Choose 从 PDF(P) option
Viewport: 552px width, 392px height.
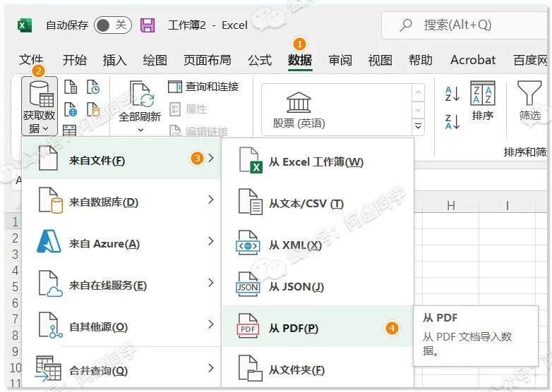tap(318, 326)
